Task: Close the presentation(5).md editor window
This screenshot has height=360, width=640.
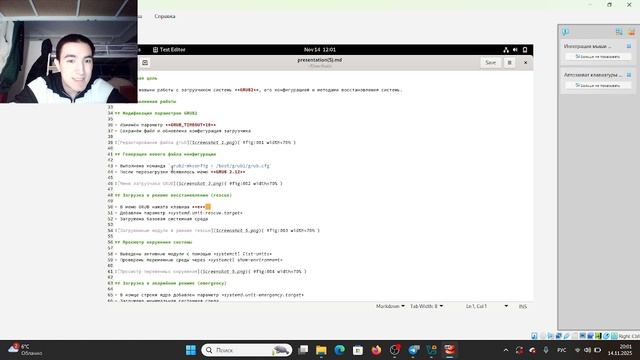Action: coord(525,62)
